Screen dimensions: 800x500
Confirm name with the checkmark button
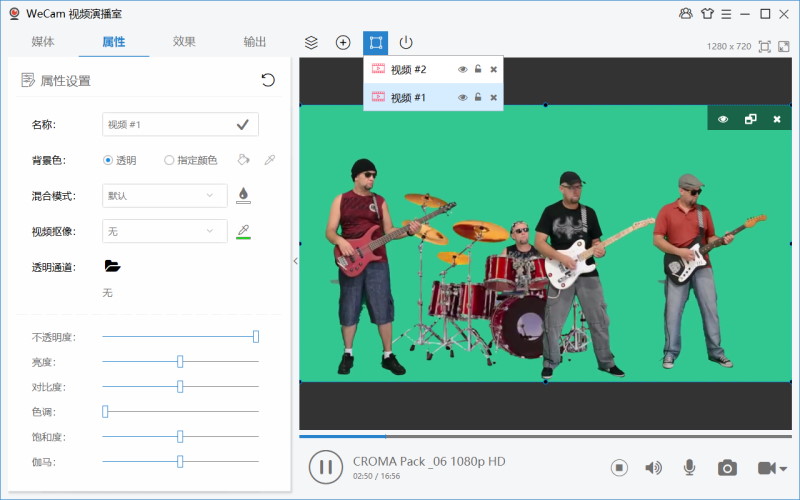click(243, 124)
